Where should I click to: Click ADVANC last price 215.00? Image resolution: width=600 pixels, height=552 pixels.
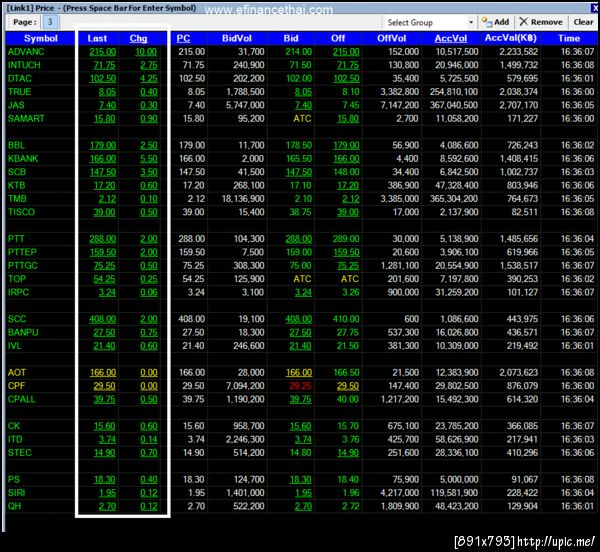(103, 52)
